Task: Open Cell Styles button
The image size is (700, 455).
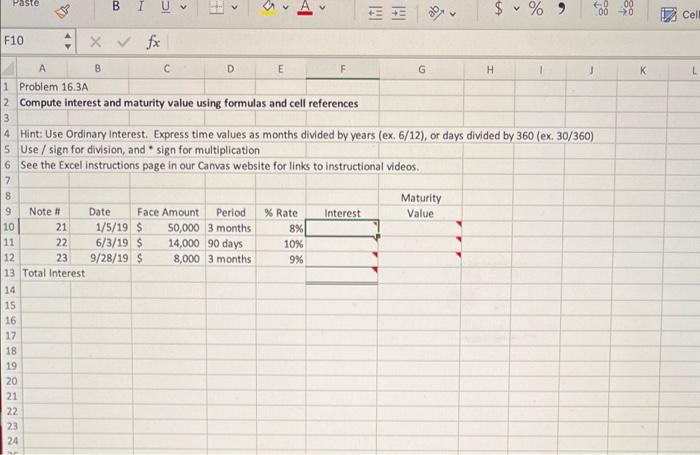Action: click(x=680, y=15)
